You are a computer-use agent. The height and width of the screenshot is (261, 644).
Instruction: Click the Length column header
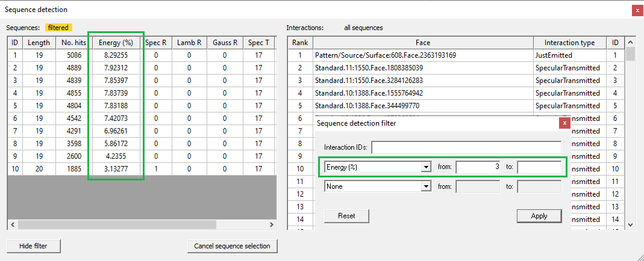tap(39, 43)
